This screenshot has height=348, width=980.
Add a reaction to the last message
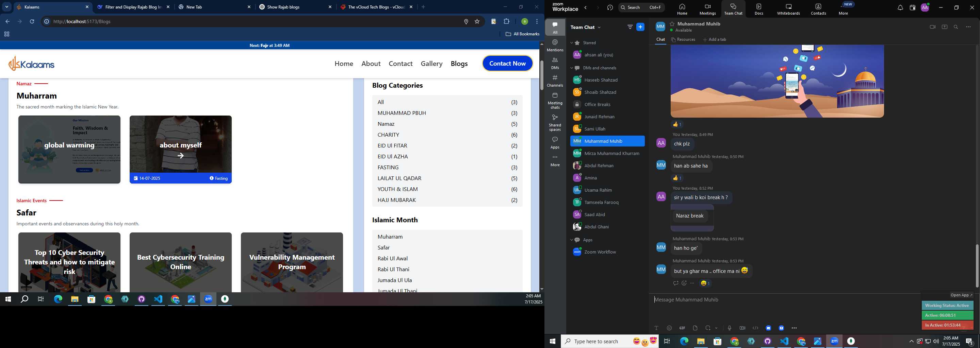(x=684, y=283)
